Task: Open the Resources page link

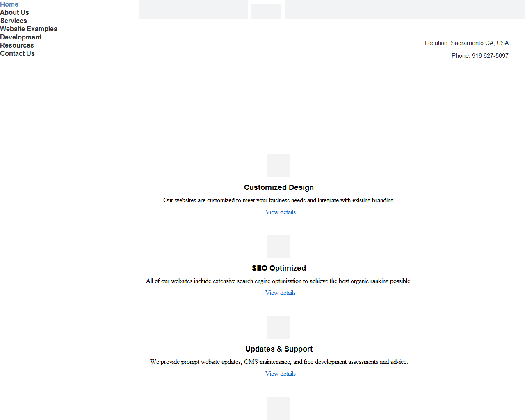Action: point(17,45)
